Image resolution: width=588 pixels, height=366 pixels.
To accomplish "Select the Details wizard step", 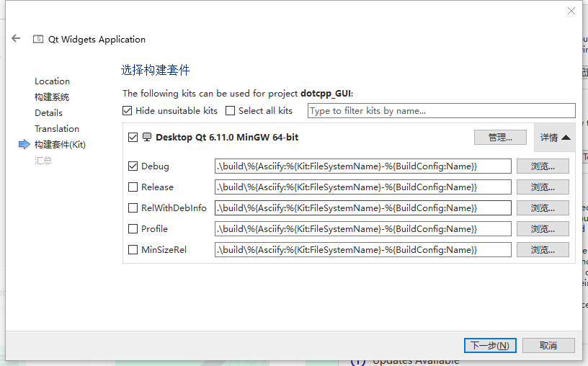I will click(48, 113).
